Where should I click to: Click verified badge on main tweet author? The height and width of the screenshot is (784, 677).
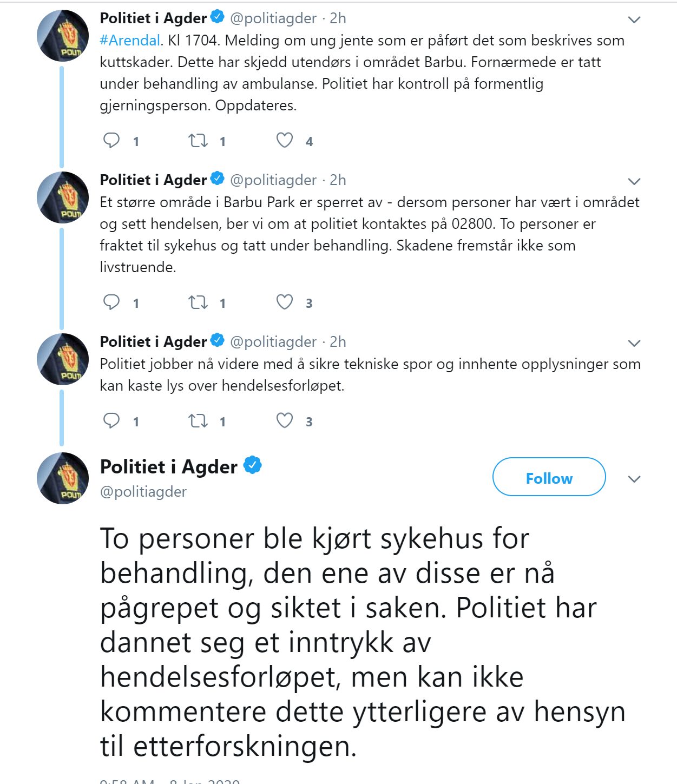tap(253, 465)
